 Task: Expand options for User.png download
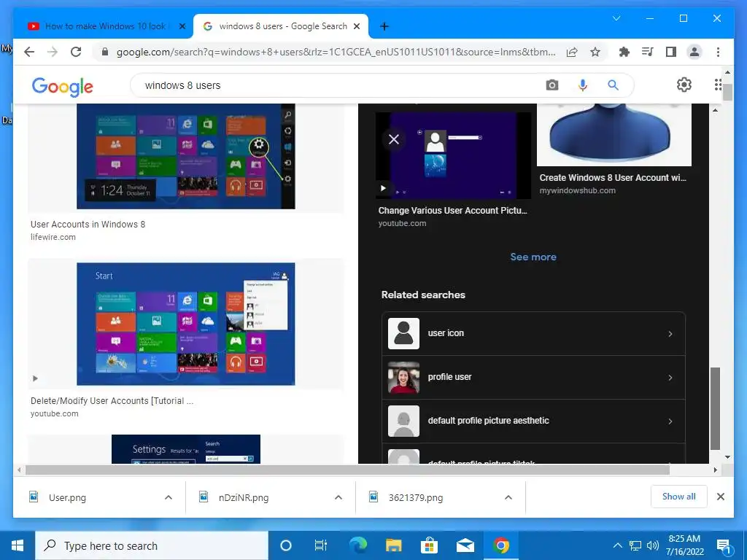point(169,497)
